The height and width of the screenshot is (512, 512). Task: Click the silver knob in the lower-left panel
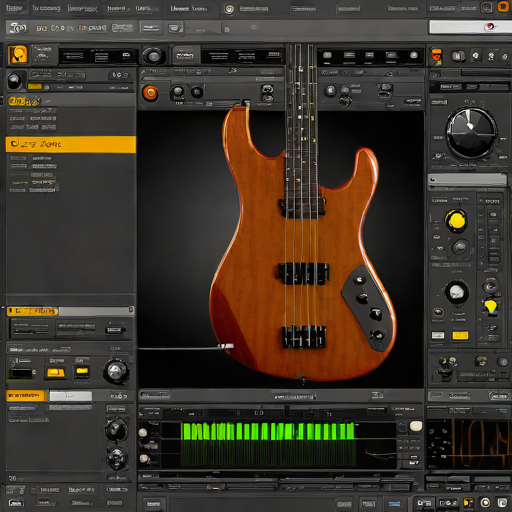[x=116, y=371]
